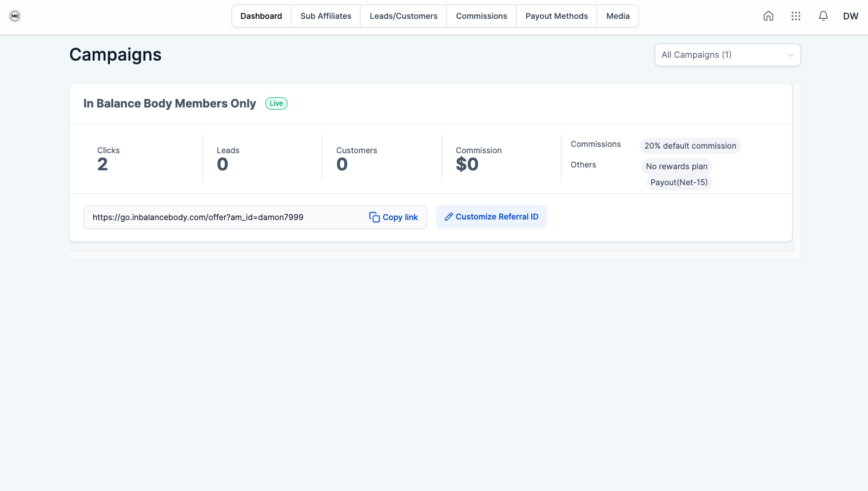Click the pencil icon on Customize Referral ID

pyautogui.click(x=449, y=216)
